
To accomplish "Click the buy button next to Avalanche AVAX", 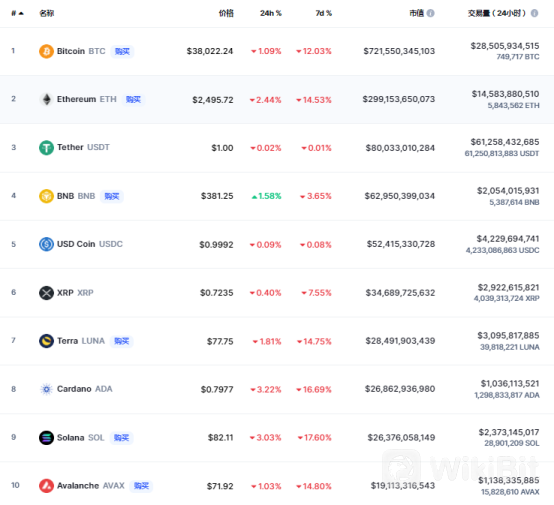I will pos(141,486).
